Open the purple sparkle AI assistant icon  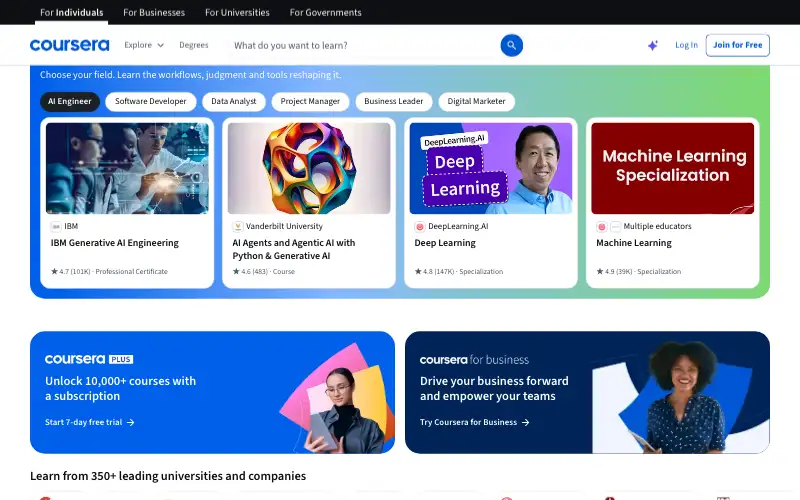pyautogui.click(x=653, y=45)
